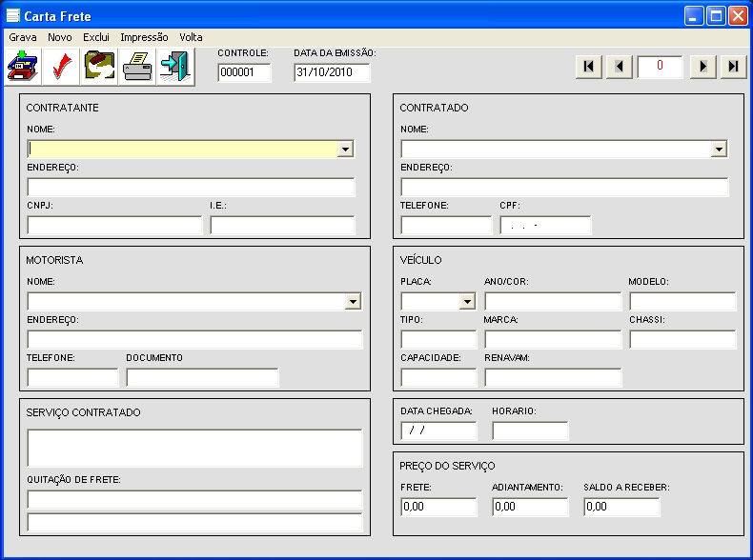Image resolution: width=753 pixels, height=560 pixels.
Task: Go to the previous record
Action: (x=619, y=66)
